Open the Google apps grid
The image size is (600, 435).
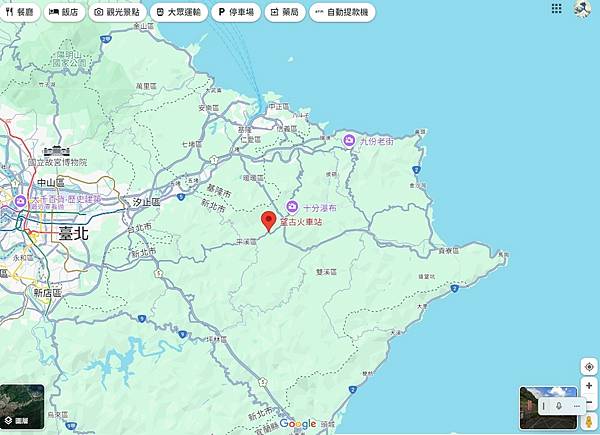point(556,8)
